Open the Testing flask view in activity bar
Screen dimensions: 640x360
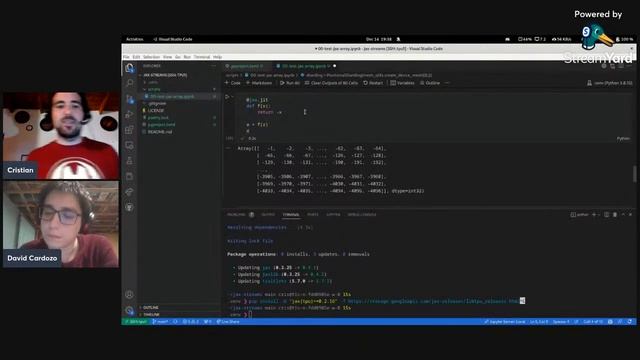pos(129,161)
